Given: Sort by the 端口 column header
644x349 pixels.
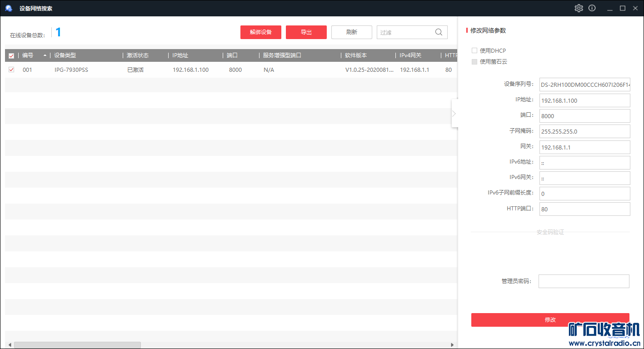Looking at the screenshot, I should [232, 55].
